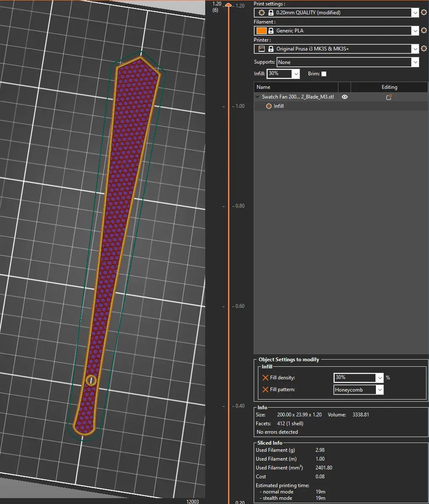This screenshot has height=504, width=429.
Task: Click the stealth mode printing time 19m
Action: tap(320, 498)
